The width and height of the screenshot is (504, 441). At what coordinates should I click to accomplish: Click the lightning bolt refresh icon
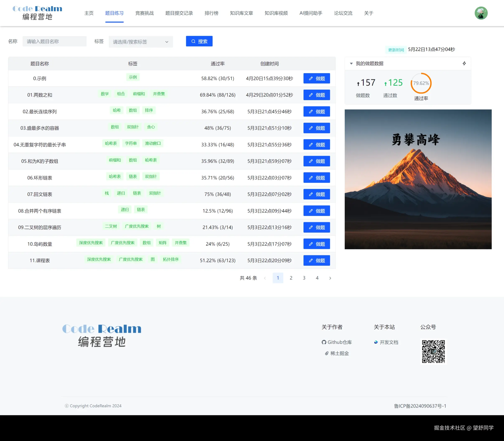point(464,64)
